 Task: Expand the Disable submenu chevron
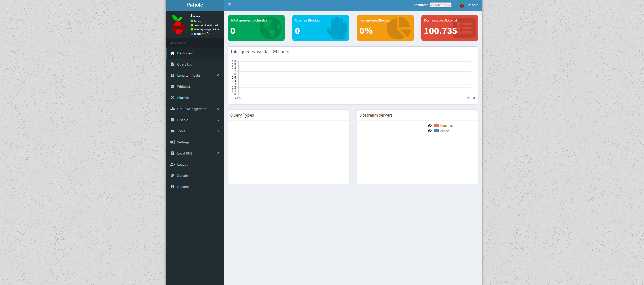click(218, 120)
